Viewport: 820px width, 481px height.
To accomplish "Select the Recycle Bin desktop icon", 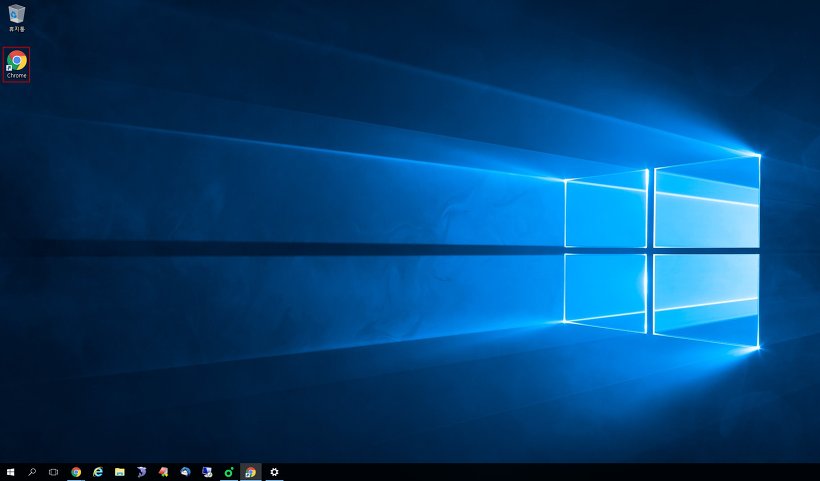I will click(x=17, y=18).
